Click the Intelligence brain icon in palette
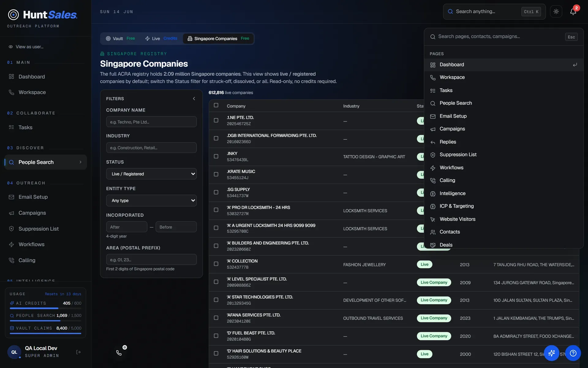This screenshot has height=368, width=588. tap(433, 194)
